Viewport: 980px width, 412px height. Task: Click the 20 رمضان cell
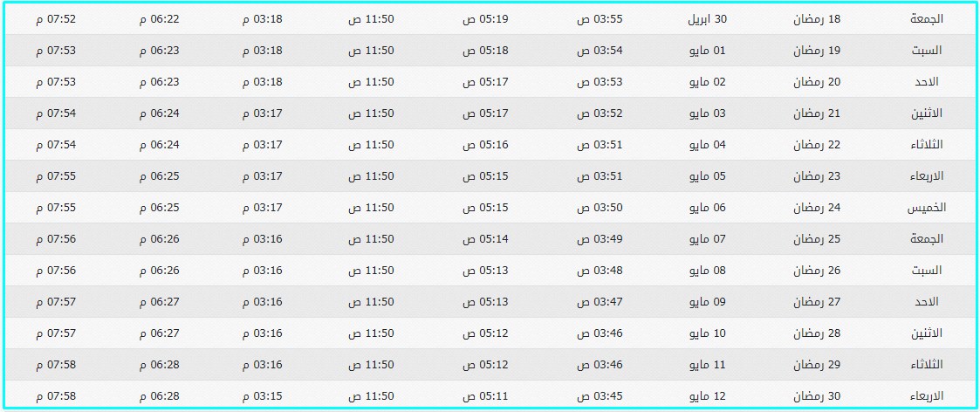point(817,82)
